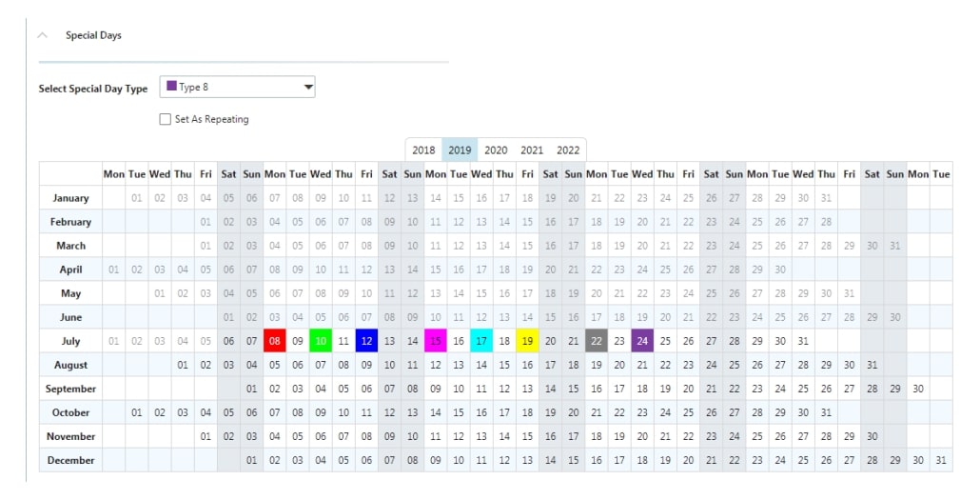Click the cyan July 17 cell

(x=481, y=341)
